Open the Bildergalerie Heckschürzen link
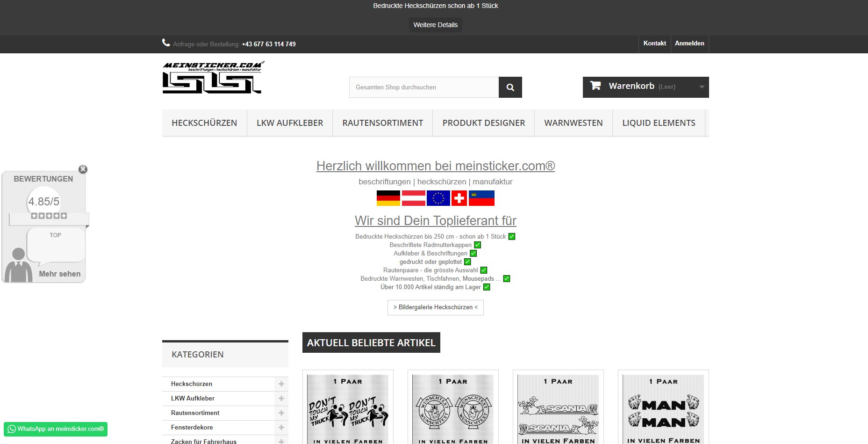The height and width of the screenshot is (444, 868). 435,307
